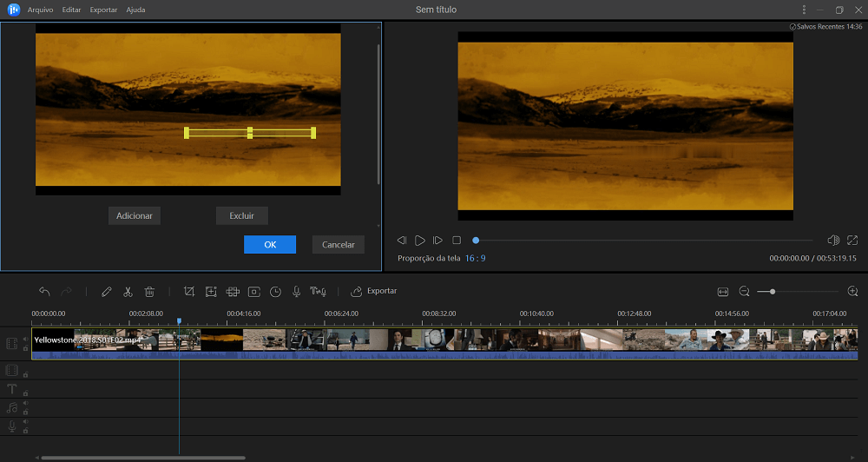Mute the voiceover track
Screen dimensions: 868x462
click(25, 422)
